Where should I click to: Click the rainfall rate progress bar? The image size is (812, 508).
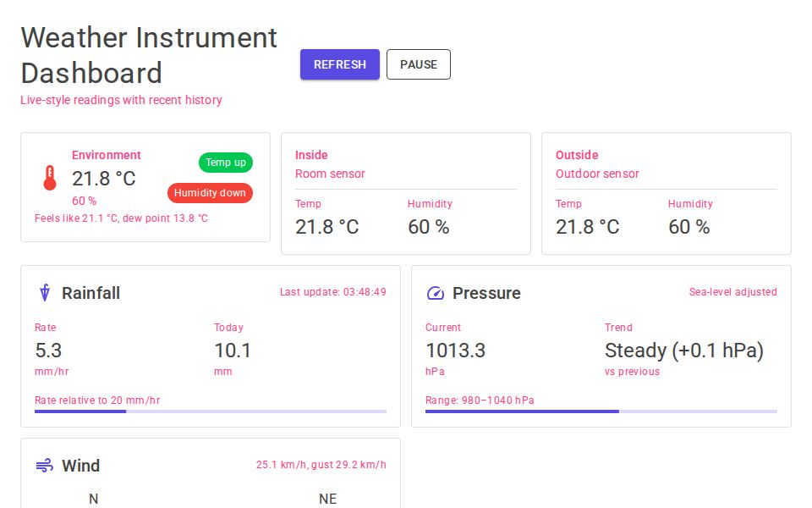click(210, 411)
